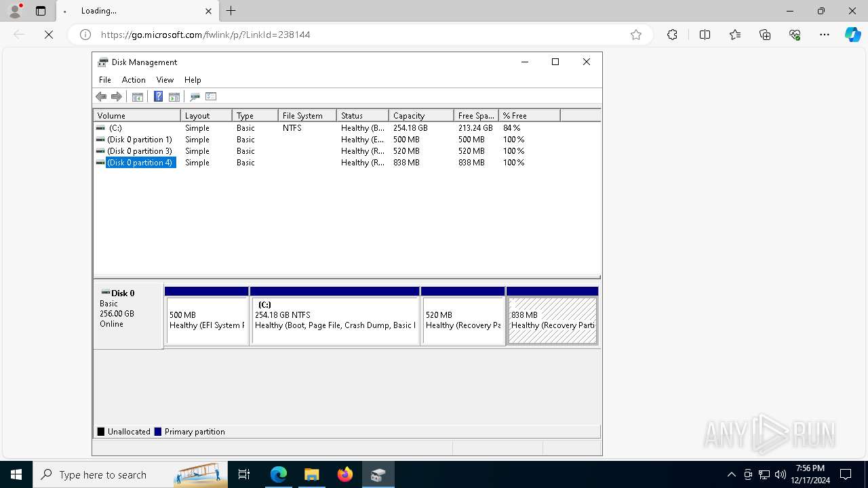The height and width of the screenshot is (488, 868).
Task: Select the 520 MB Recovery partition block
Action: (463, 316)
